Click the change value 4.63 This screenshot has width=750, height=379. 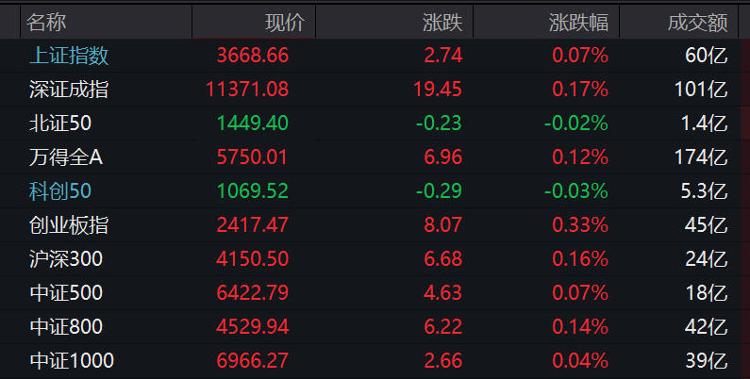(443, 293)
